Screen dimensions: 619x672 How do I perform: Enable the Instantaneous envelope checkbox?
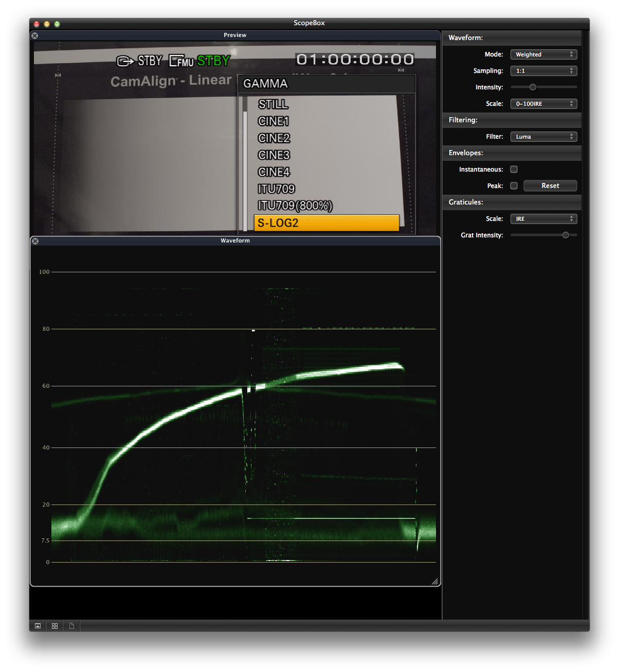(x=514, y=170)
